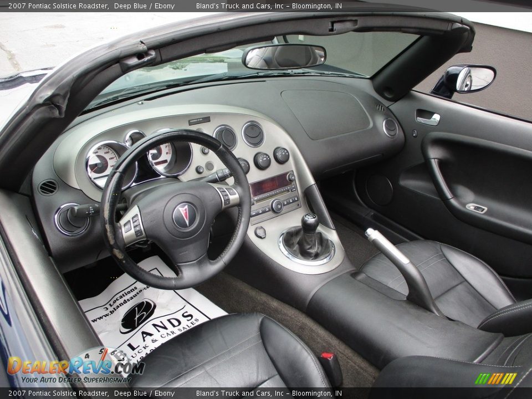The height and width of the screenshot is (399, 532).
Task: Click the left steering wheel button cluster
Action: pyautogui.click(x=133, y=225)
